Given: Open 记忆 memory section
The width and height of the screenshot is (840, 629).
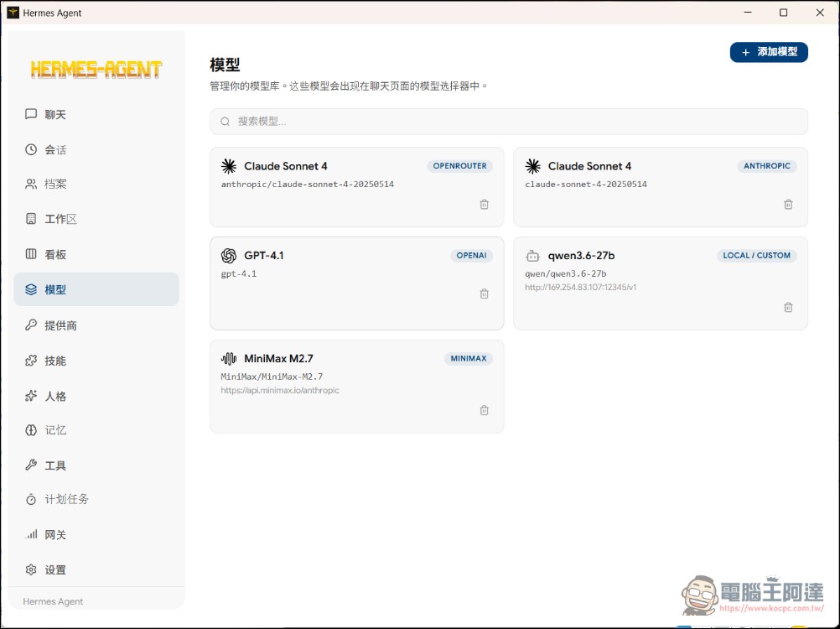Looking at the screenshot, I should click(x=96, y=430).
